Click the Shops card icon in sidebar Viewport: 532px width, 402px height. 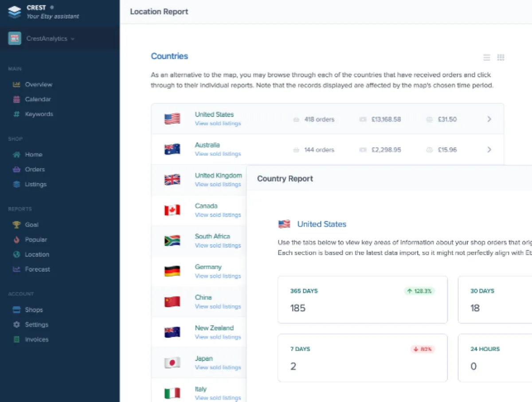pos(17,310)
